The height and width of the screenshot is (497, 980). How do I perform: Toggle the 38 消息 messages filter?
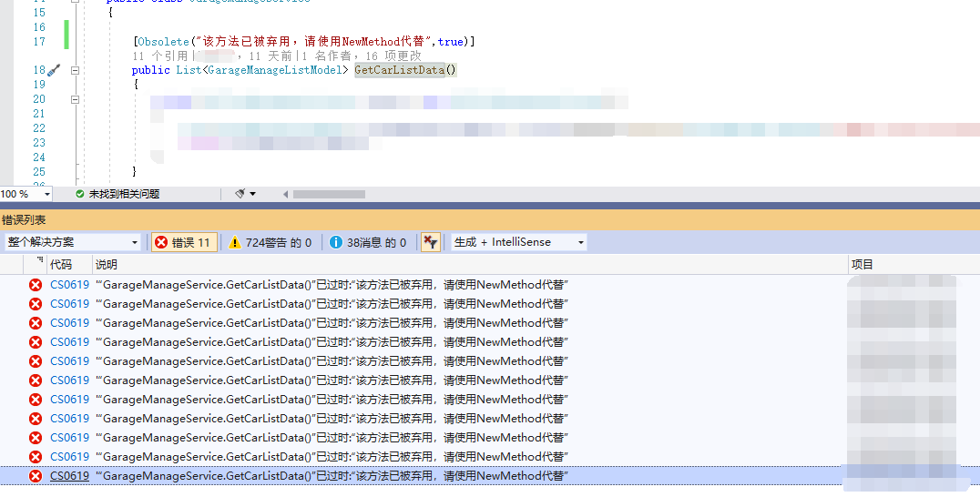coord(368,242)
